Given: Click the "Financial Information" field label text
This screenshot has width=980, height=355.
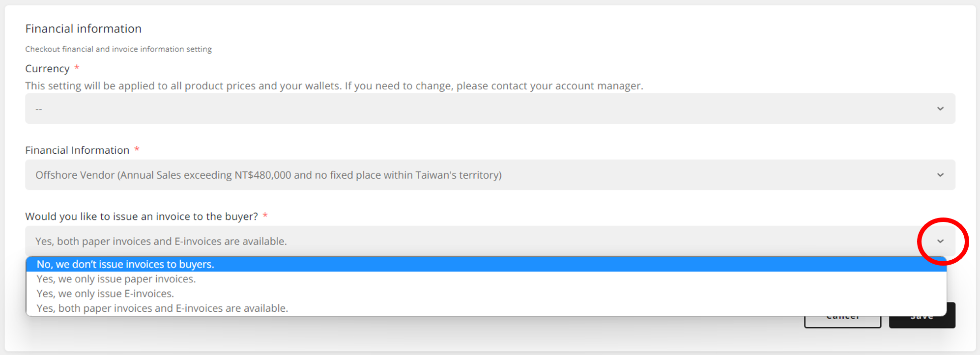Looking at the screenshot, I should pos(77,150).
